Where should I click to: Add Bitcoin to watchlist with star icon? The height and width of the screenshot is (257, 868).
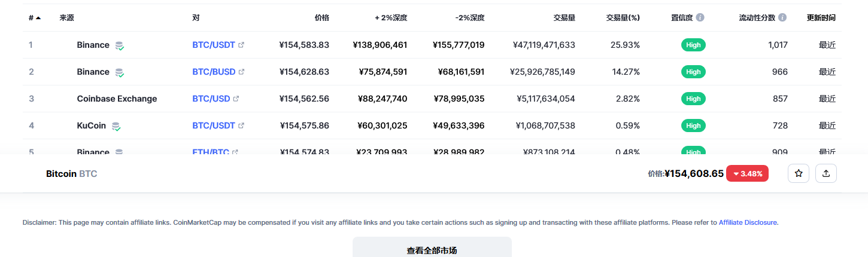click(x=799, y=173)
